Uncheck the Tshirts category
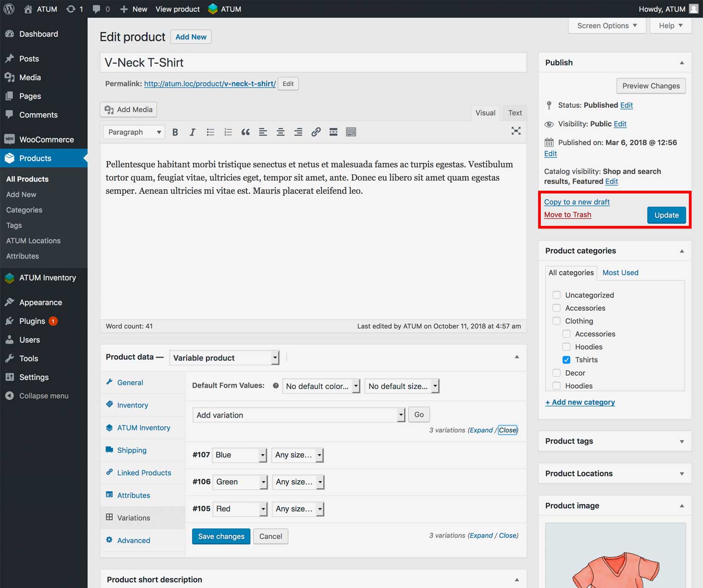The image size is (703, 588). pos(566,360)
